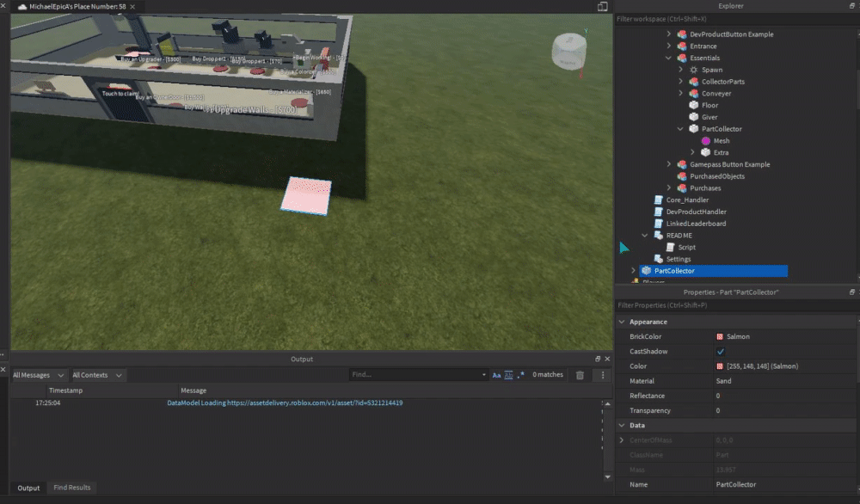This screenshot has height=504, width=860.
Task: Click the Settings item icon in Explorer
Action: (x=658, y=259)
